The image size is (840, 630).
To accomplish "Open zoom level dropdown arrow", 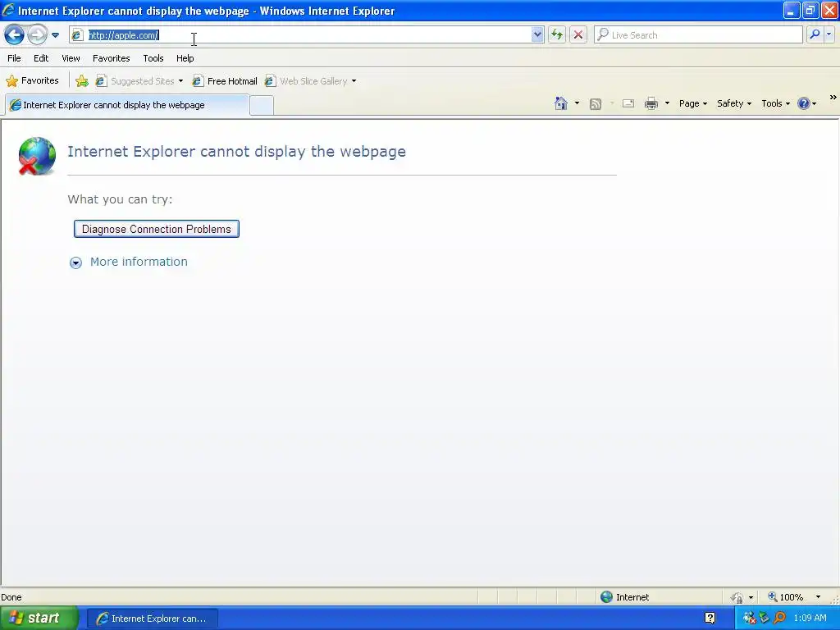I will (x=818, y=597).
